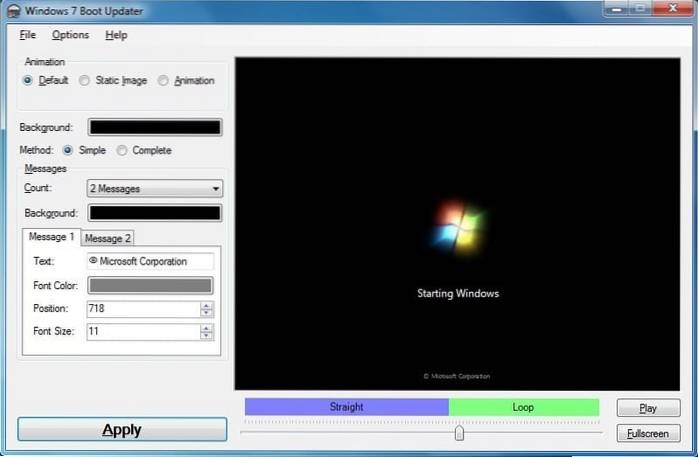The height and width of the screenshot is (457, 698).
Task: Open the Options menu
Action: tap(70, 35)
